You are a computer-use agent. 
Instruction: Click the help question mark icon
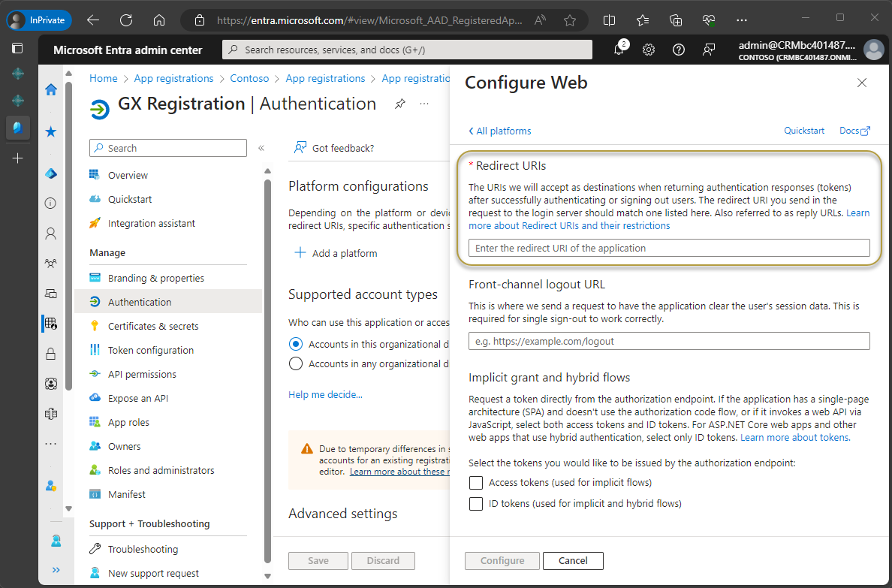[679, 50]
